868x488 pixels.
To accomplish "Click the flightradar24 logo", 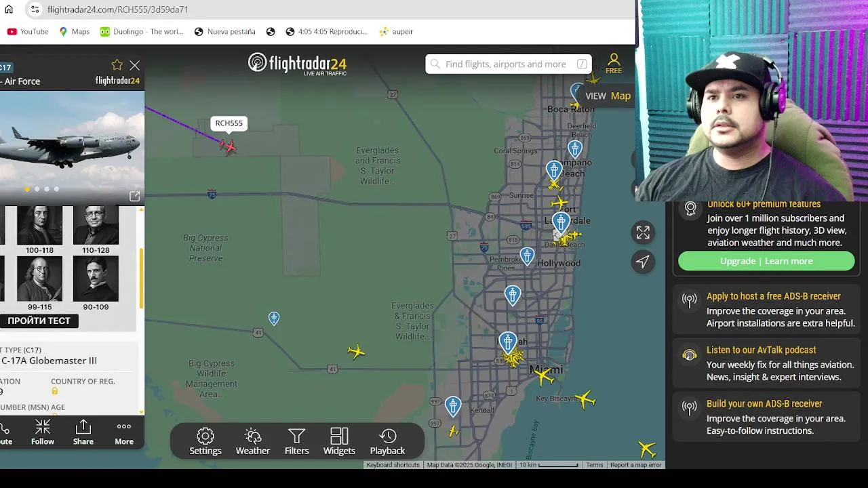I will click(x=297, y=64).
